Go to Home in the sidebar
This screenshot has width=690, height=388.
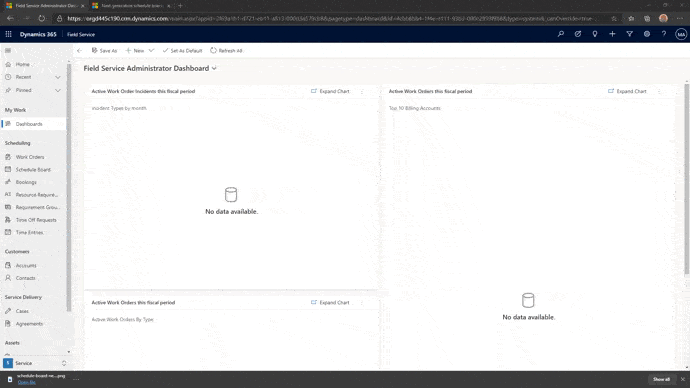pyautogui.click(x=22, y=64)
